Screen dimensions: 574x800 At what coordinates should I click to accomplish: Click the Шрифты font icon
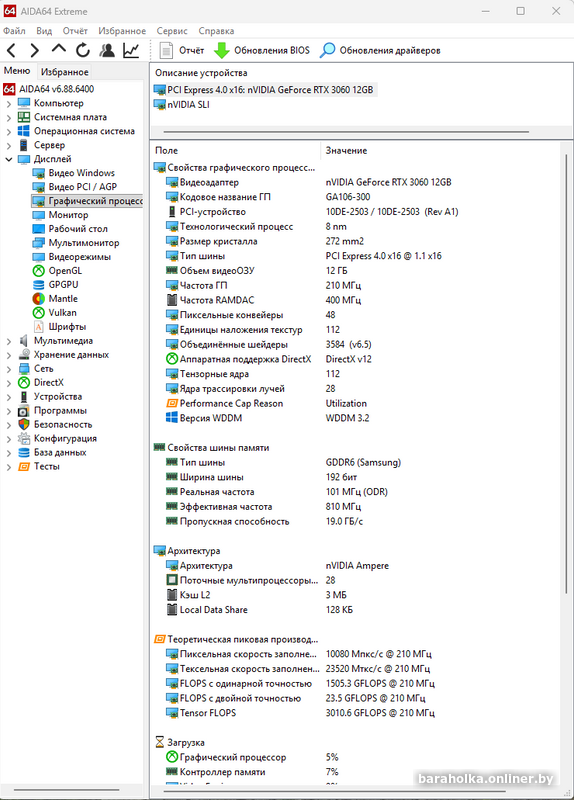coord(38,327)
